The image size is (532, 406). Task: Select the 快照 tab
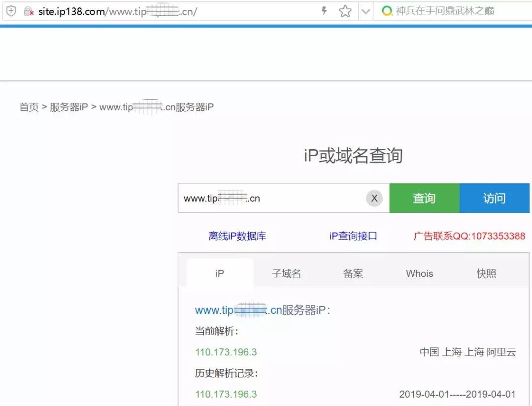click(486, 273)
